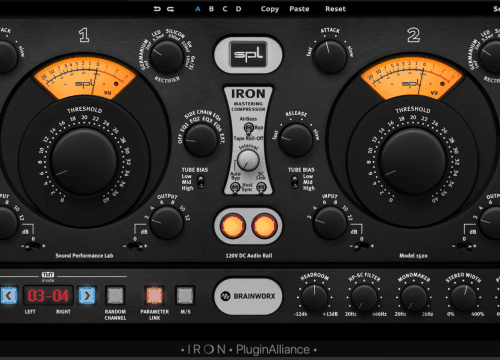
Task: Toggle channel 1 input dB switch at far left
Action: click(33, 246)
